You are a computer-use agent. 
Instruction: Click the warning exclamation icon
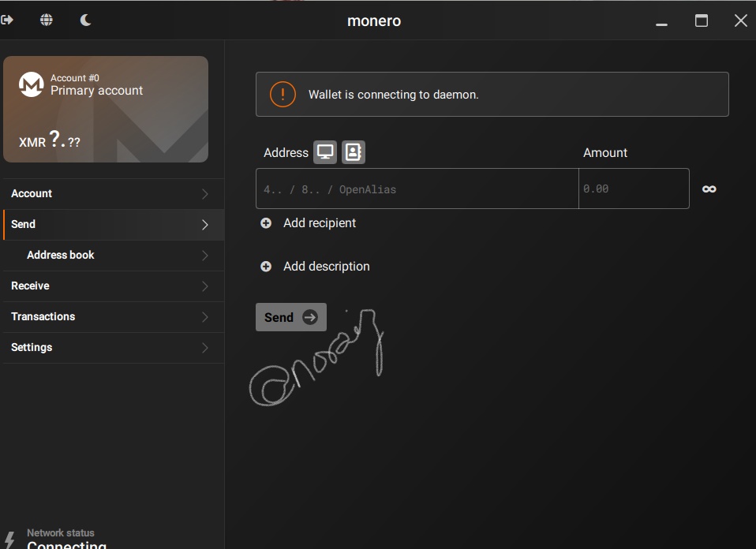click(283, 95)
